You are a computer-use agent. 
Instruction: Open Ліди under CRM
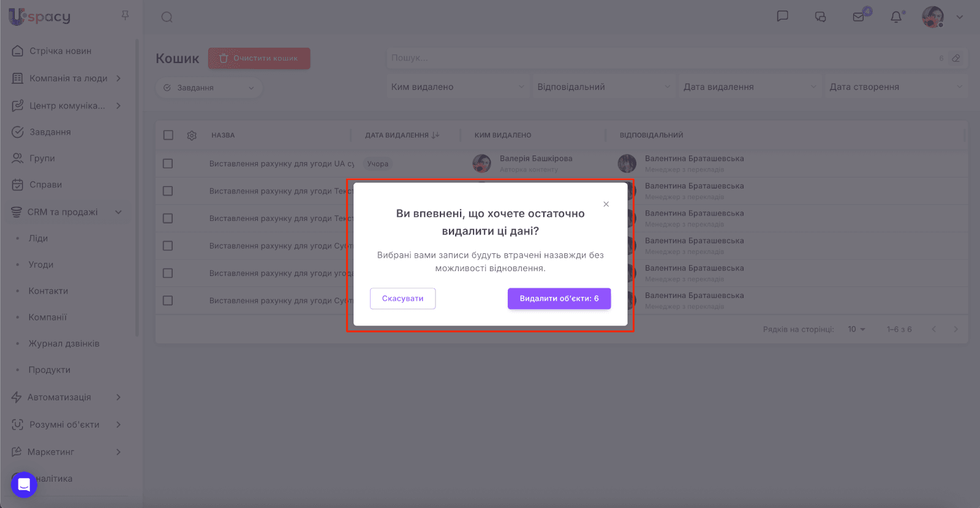38,239
